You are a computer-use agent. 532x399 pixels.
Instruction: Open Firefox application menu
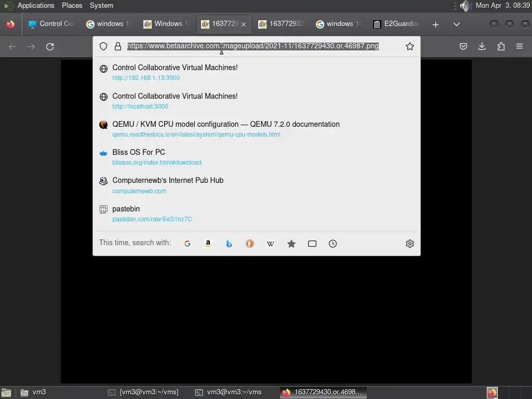520,46
